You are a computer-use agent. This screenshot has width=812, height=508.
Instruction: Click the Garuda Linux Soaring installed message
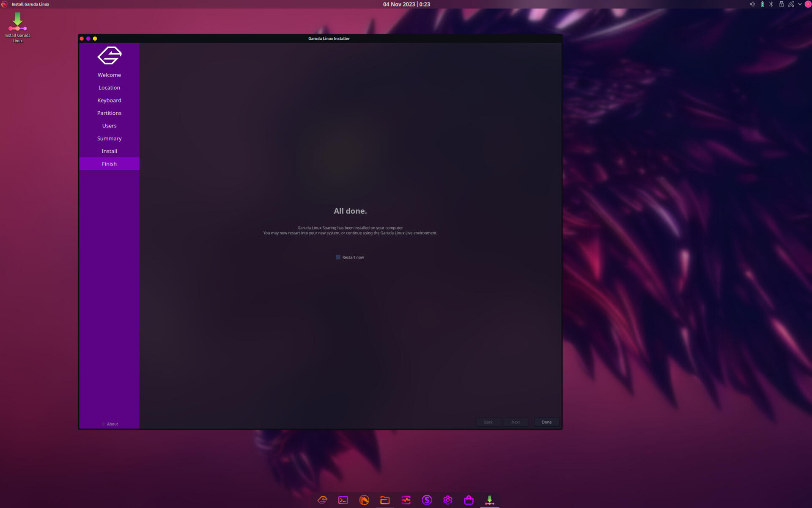point(350,228)
